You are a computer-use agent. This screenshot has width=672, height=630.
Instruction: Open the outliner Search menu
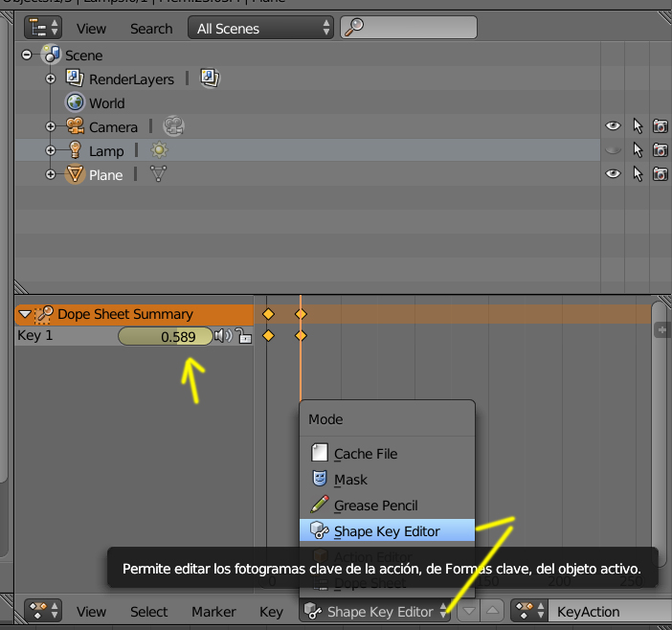[151, 29]
